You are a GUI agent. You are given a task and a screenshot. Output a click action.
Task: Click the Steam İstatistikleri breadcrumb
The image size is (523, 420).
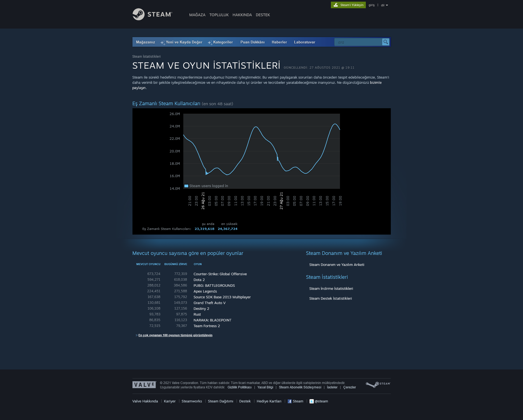click(146, 57)
